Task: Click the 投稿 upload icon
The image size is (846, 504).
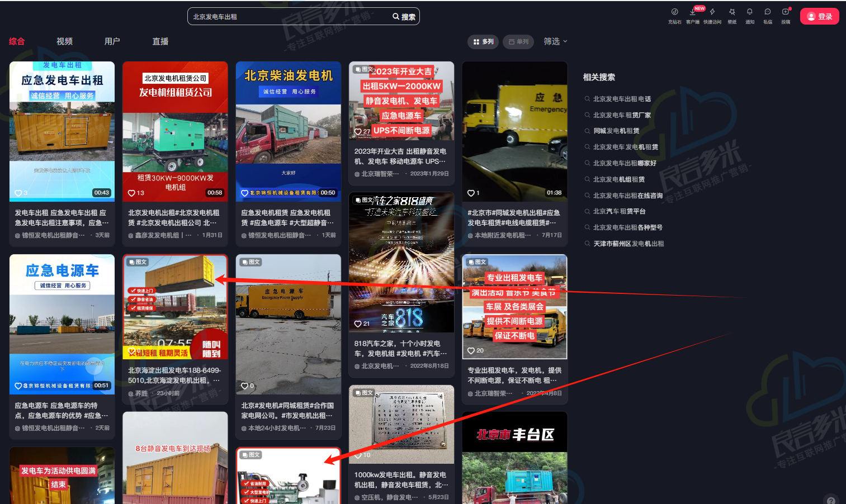Action: tap(786, 12)
